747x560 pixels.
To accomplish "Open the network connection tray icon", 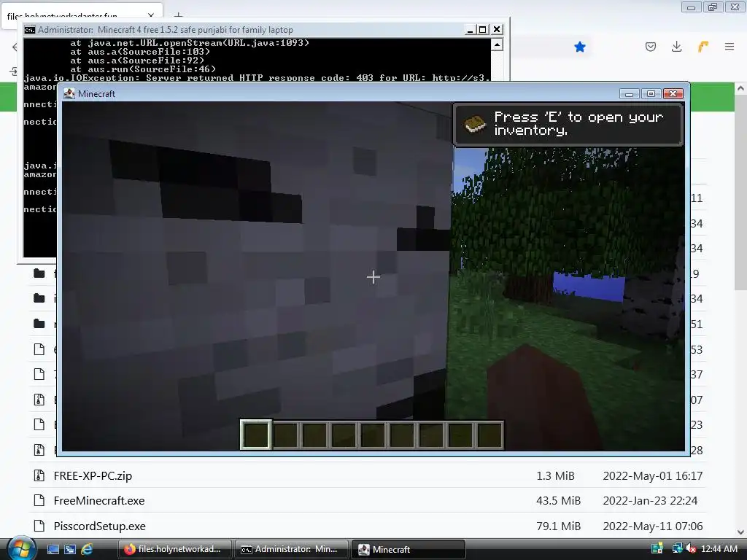I will tap(676, 548).
